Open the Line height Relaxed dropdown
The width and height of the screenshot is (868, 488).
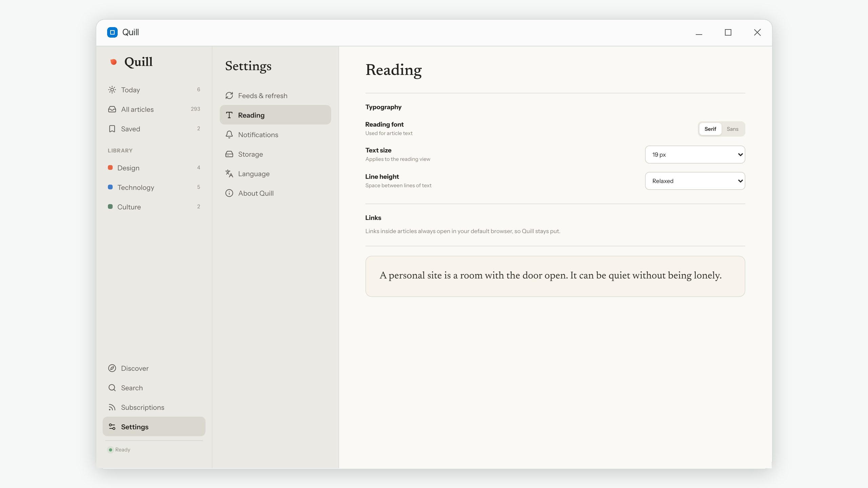(695, 181)
